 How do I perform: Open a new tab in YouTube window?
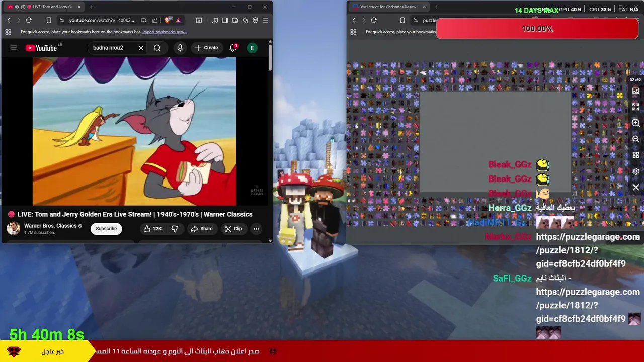pos(92,7)
